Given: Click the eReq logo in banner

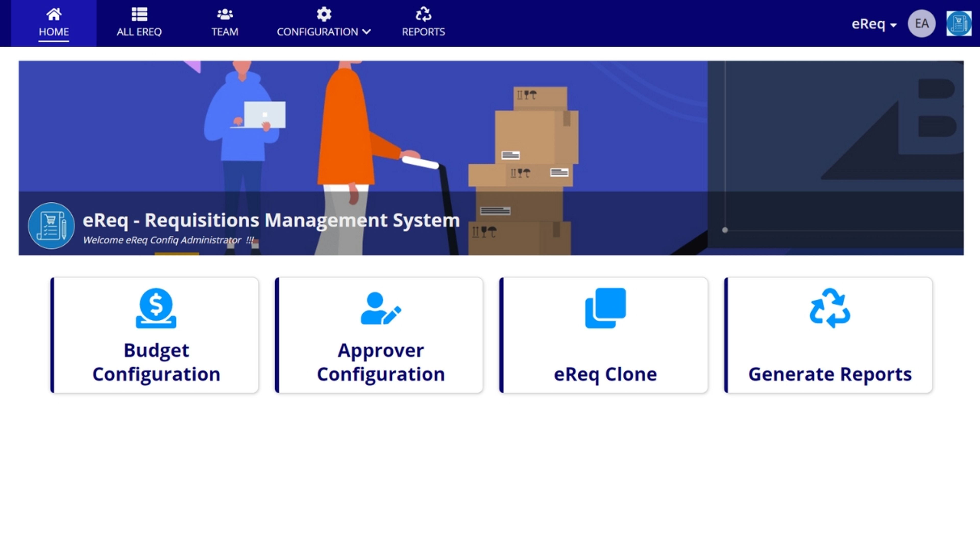Looking at the screenshot, I should click(51, 226).
